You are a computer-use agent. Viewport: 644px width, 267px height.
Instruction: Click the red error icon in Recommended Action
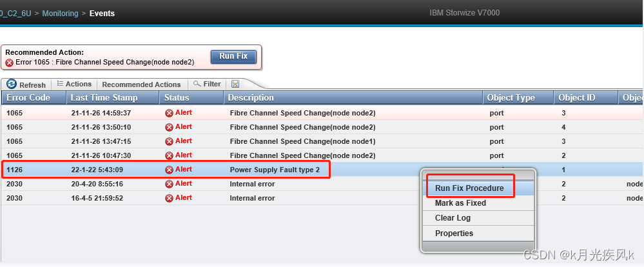coord(10,63)
